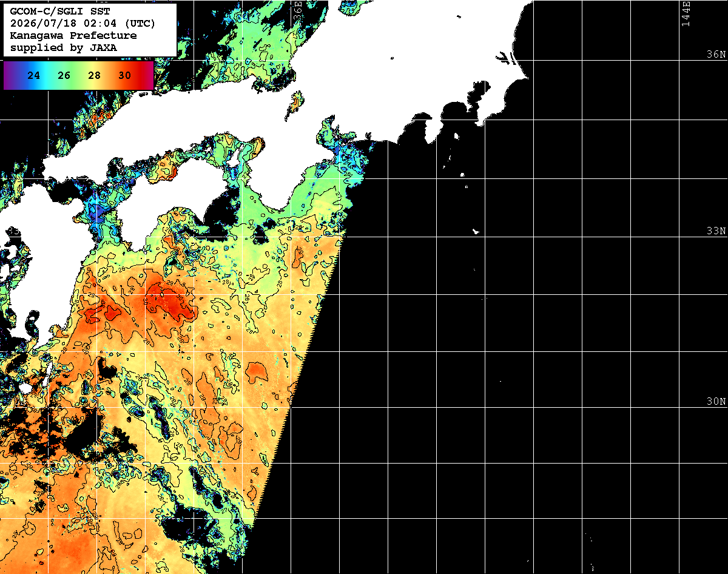The width and height of the screenshot is (728, 574).
Task: Click the small white island near 33N
Action: pos(476,231)
